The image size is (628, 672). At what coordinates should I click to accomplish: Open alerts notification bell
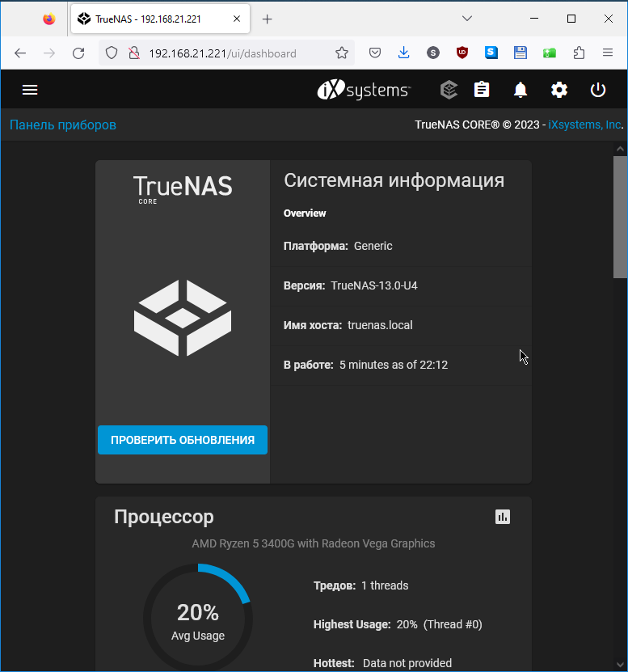[x=521, y=90]
